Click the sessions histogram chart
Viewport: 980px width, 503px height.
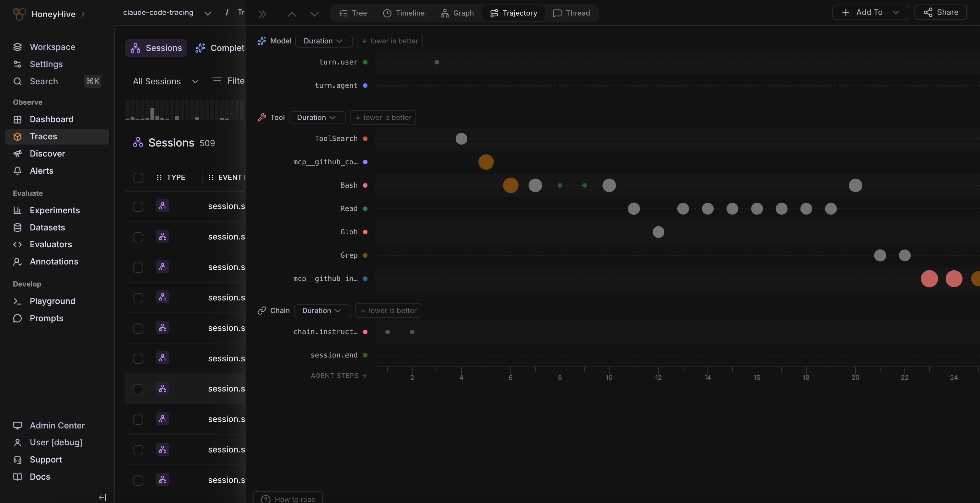185,110
